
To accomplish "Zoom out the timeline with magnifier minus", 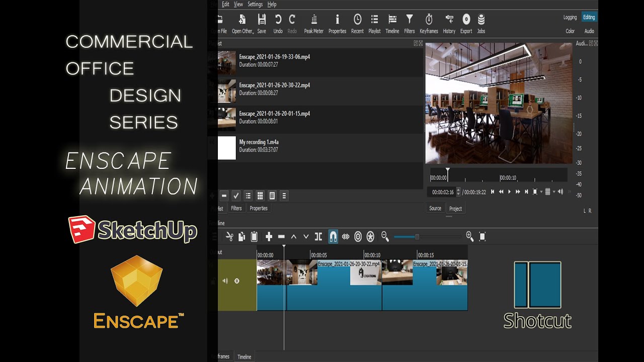I will tap(385, 236).
